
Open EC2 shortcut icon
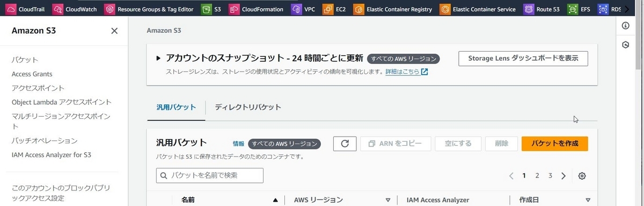click(x=327, y=9)
